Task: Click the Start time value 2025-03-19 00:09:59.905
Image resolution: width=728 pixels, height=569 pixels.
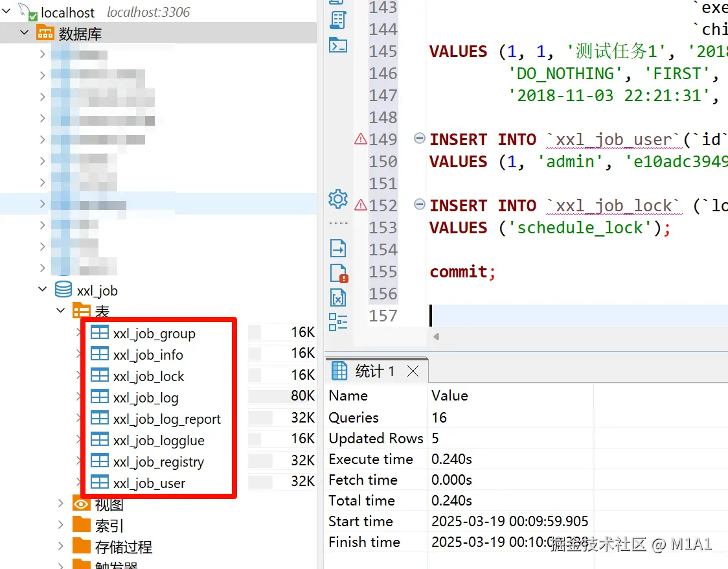Action: (x=510, y=521)
